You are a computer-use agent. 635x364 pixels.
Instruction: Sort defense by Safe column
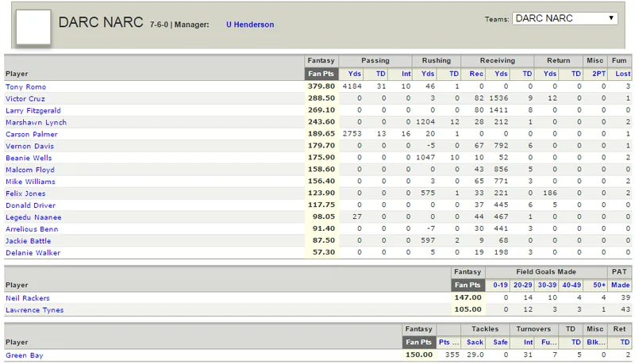pyautogui.click(x=500, y=342)
